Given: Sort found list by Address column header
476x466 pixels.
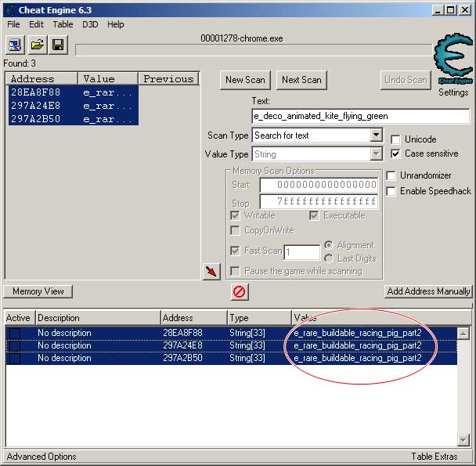Looking at the screenshot, I should 41,79.
